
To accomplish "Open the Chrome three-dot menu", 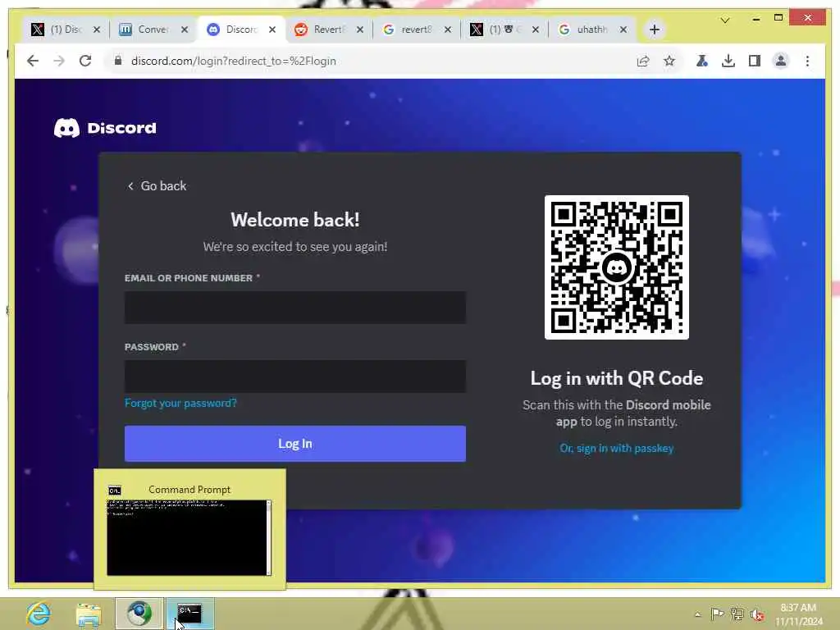I will click(807, 61).
